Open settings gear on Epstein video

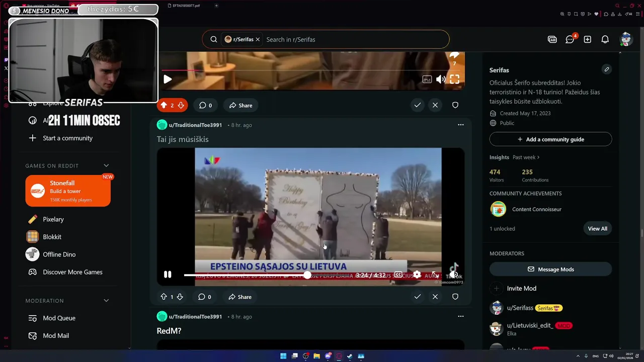417,275
